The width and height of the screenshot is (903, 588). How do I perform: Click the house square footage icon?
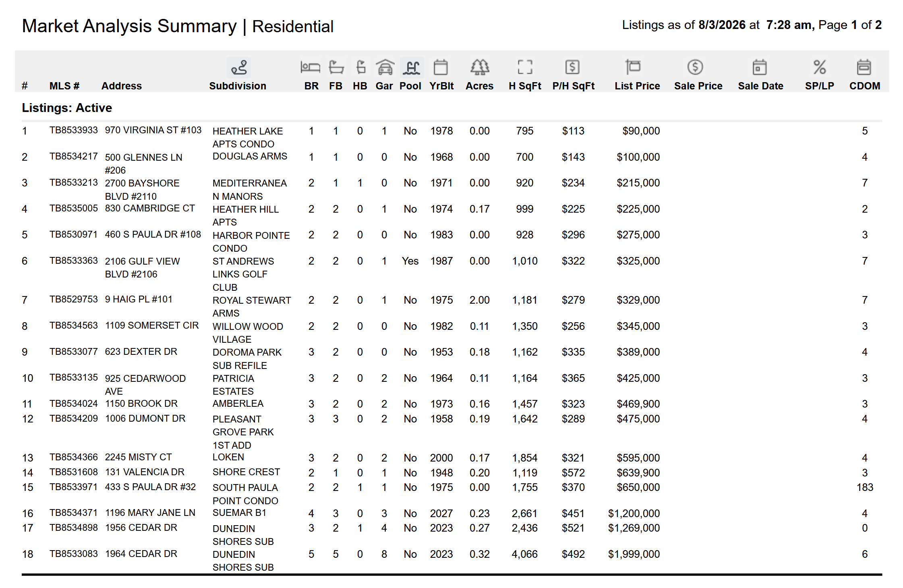tap(525, 67)
